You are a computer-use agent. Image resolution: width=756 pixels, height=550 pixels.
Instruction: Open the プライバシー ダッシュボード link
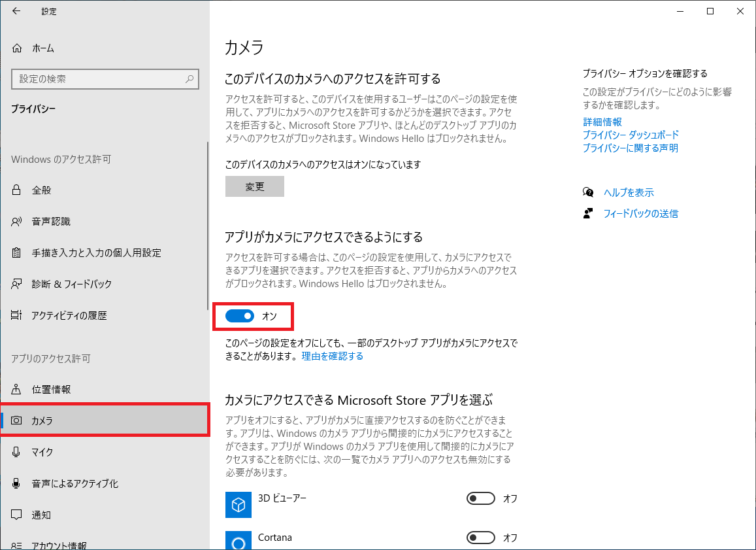(x=631, y=135)
